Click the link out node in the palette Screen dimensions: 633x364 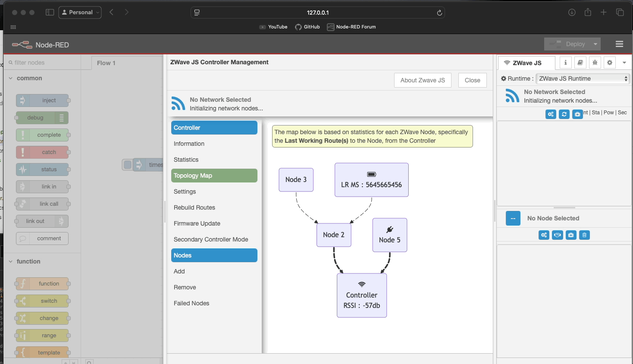42,221
